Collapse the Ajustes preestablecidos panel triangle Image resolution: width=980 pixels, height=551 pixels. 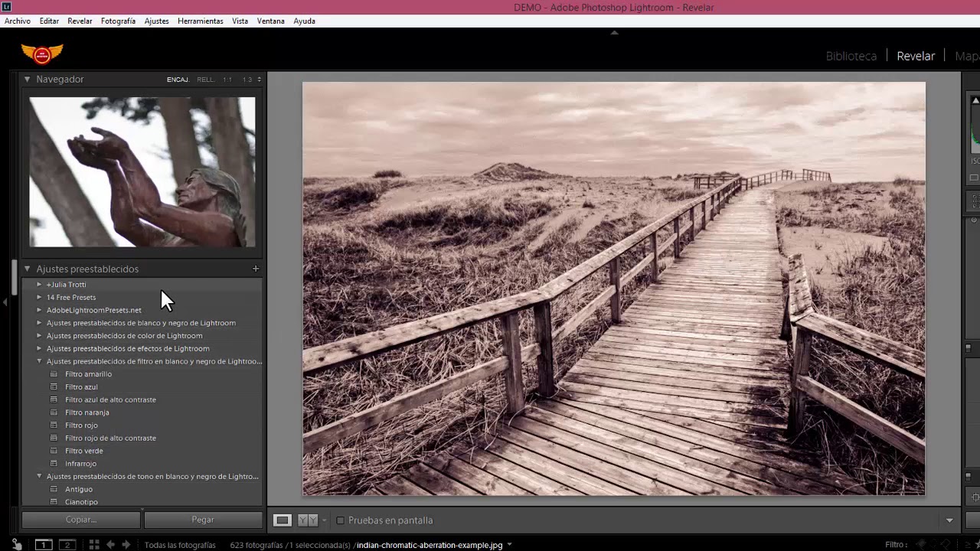click(27, 269)
